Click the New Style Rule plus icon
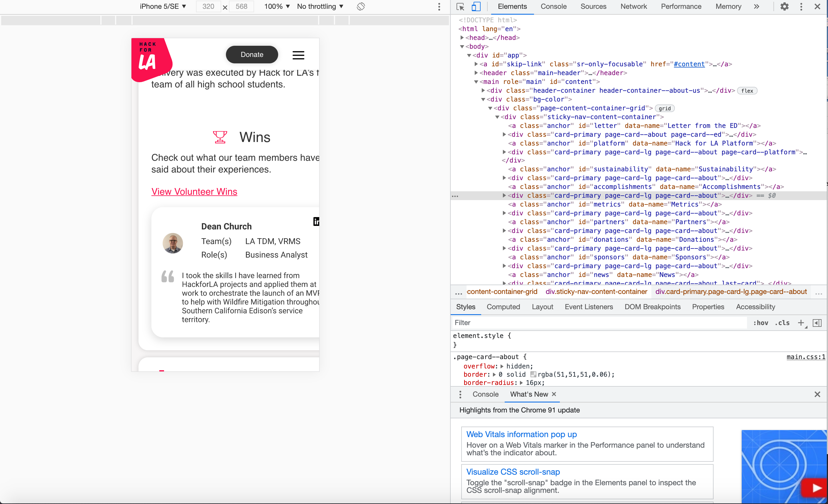 (x=801, y=323)
